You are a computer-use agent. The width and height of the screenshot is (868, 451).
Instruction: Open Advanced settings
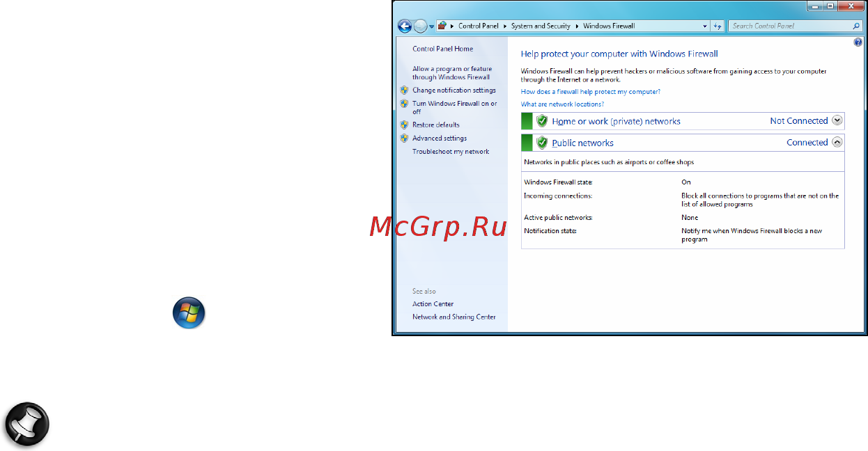point(440,138)
